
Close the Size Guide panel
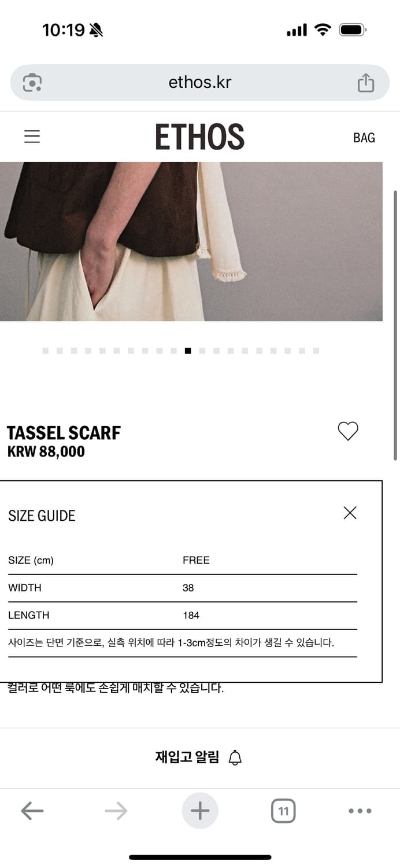(350, 513)
